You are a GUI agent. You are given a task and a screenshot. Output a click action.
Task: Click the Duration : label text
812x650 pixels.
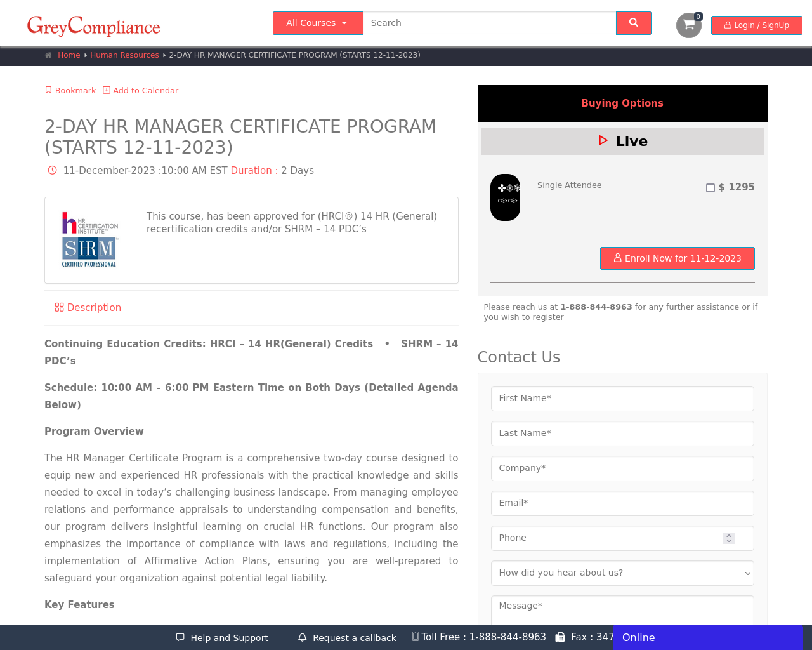tap(254, 170)
